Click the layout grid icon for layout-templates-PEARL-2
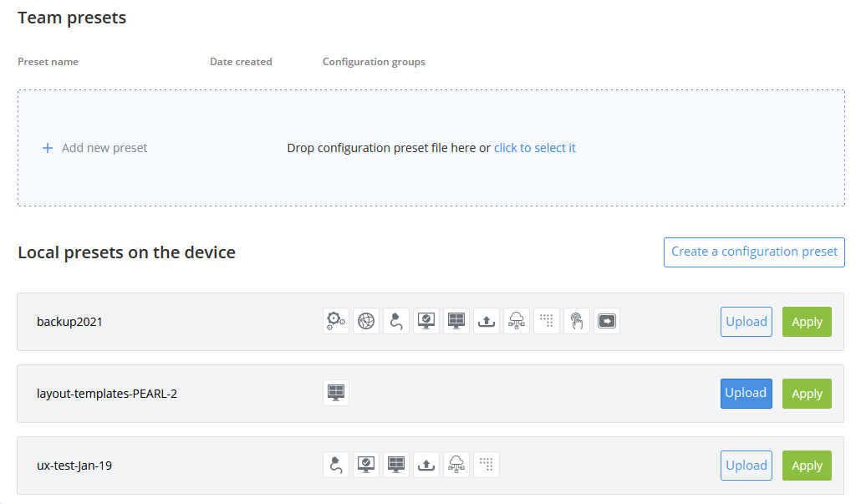The width and height of the screenshot is (861, 504). click(336, 393)
